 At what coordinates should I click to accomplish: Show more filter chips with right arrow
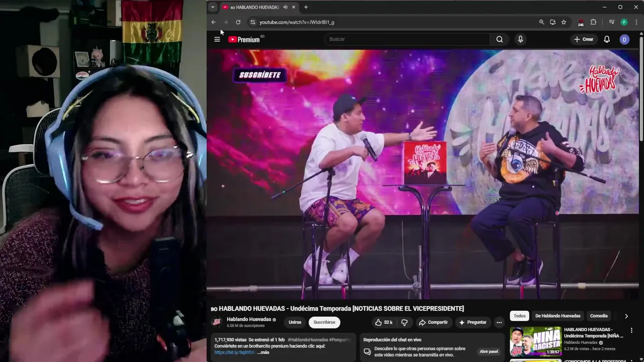626,316
